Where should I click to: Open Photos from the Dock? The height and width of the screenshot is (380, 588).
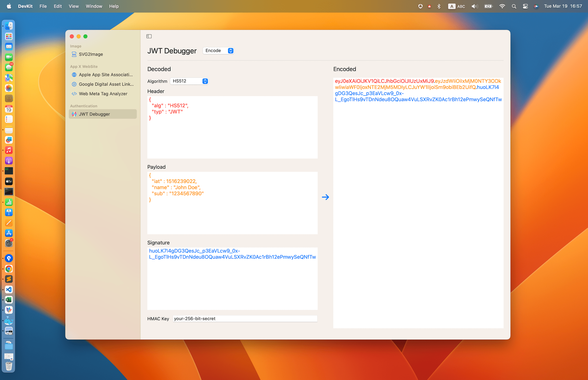coord(9,88)
